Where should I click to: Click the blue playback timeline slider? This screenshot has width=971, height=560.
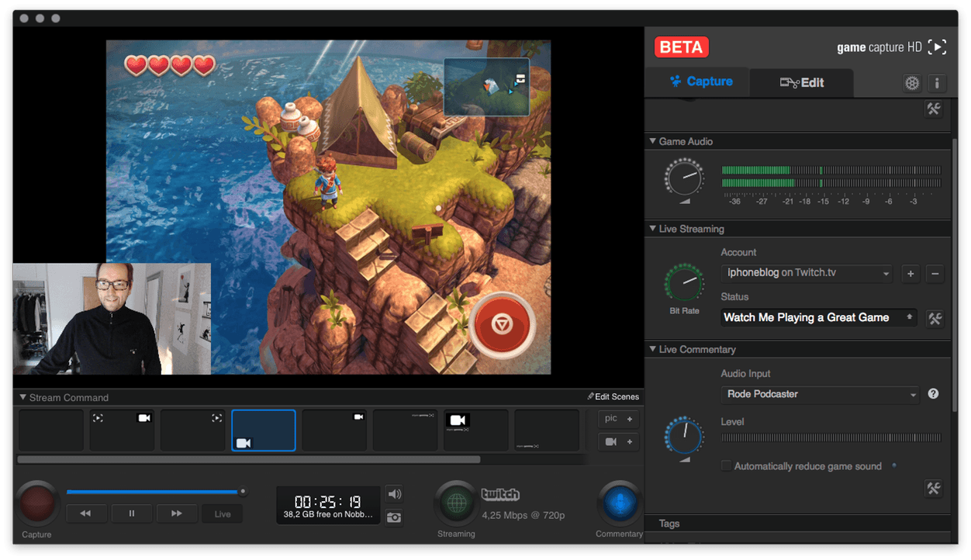tap(155, 492)
